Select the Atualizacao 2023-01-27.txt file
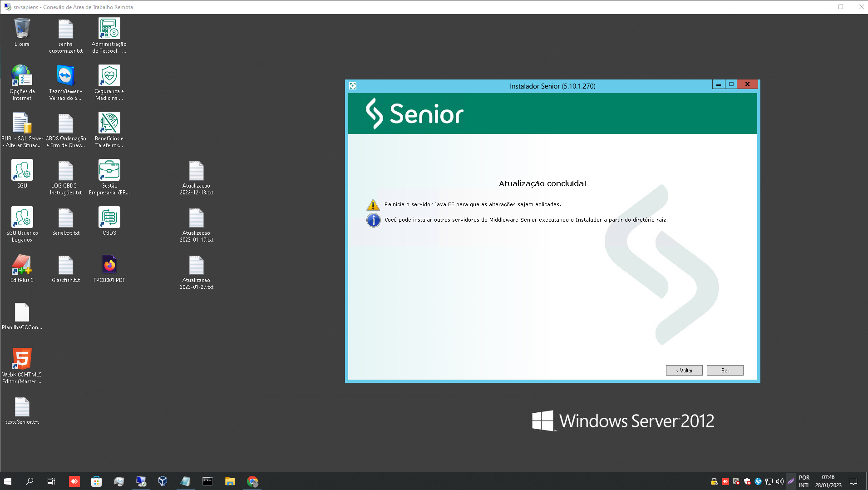The width and height of the screenshot is (868, 490). pyautogui.click(x=197, y=272)
